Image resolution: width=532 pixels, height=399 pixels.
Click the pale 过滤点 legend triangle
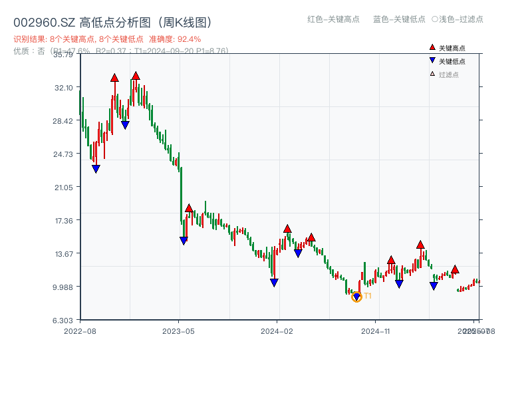[x=432, y=74]
